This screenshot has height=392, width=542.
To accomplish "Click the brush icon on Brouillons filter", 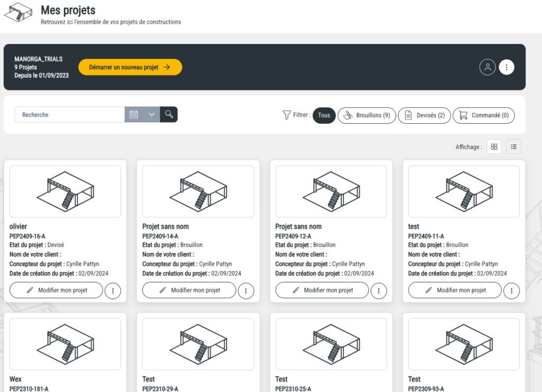I will pos(347,115).
